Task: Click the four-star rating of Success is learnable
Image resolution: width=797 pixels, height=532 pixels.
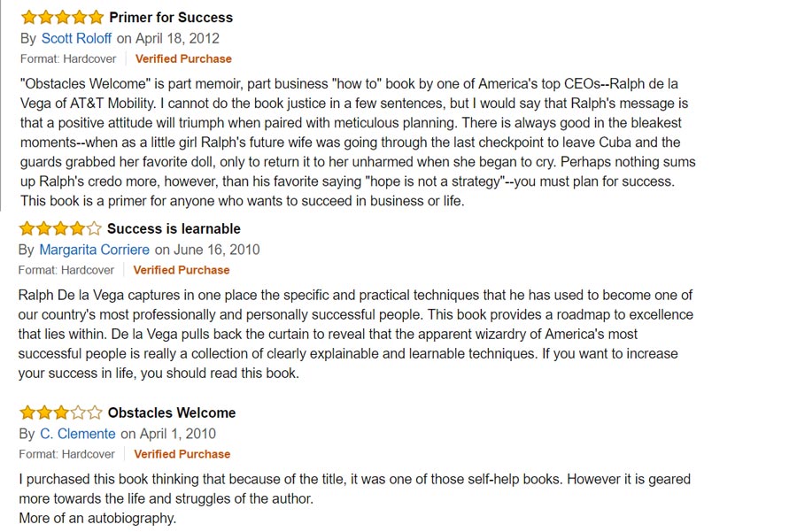Action: point(60,228)
